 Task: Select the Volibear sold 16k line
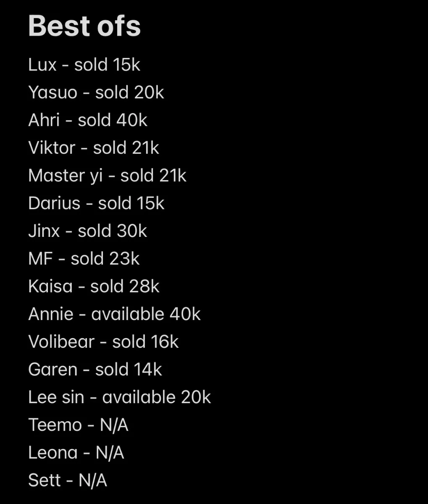103,342
